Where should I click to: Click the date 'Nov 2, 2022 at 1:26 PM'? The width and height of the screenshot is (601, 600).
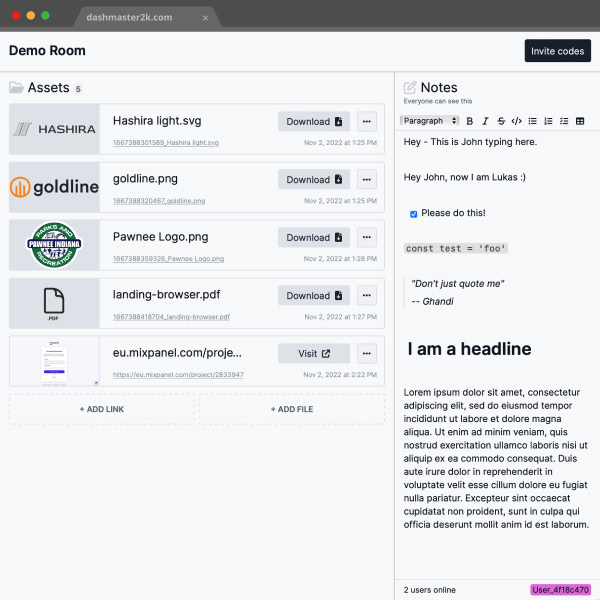340,259
